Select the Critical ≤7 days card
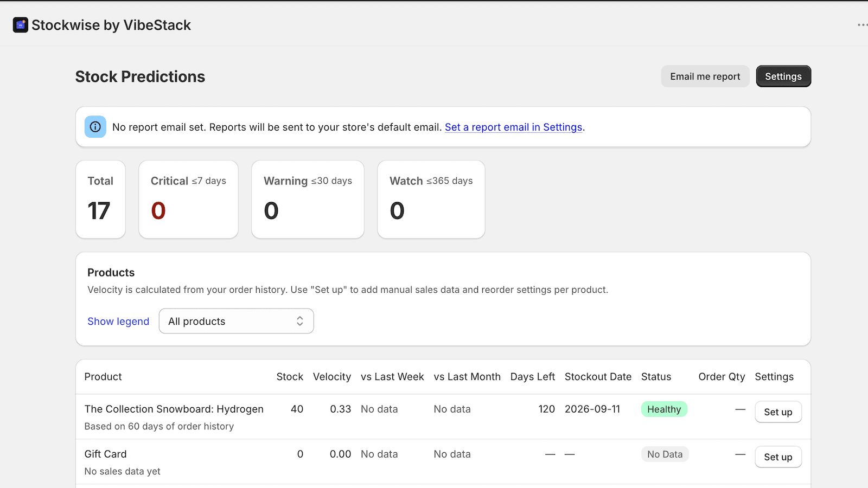Viewport: 868px width, 488px height. [188, 199]
